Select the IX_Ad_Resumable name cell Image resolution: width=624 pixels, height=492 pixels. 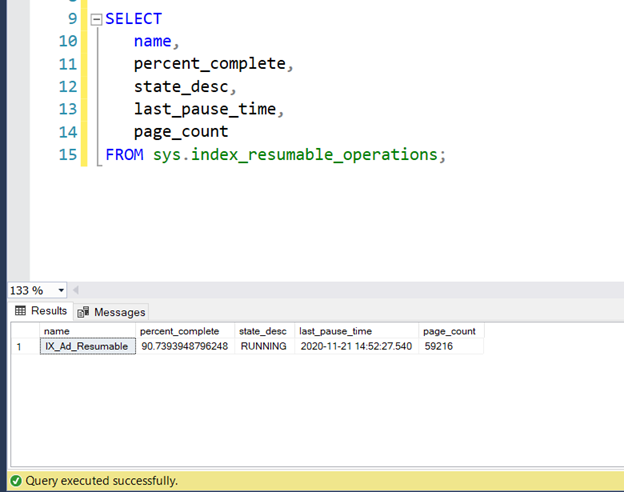88,346
